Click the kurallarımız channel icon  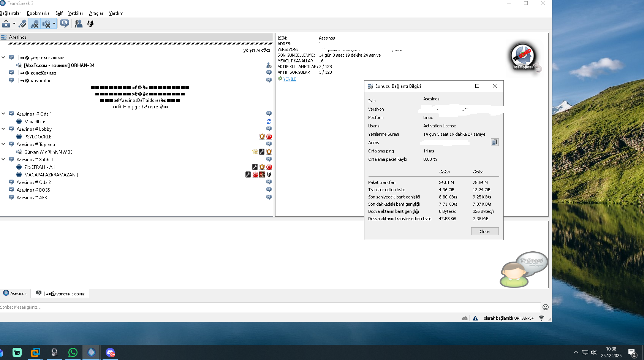click(x=11, y=73)
